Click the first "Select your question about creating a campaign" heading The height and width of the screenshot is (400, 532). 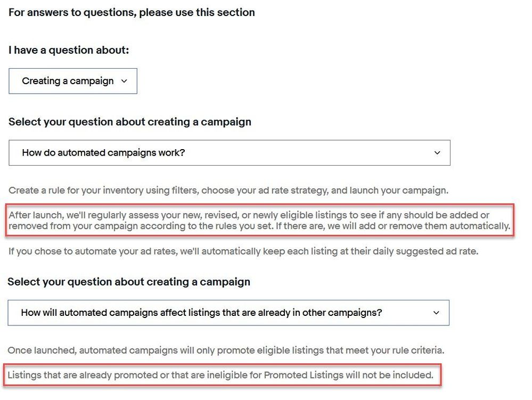click(x=129, y=122)
